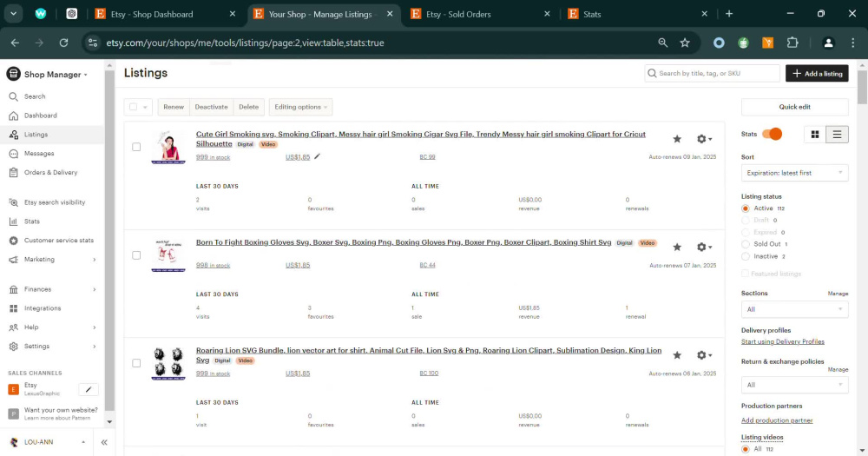Open Dashboard from the sidebar
The image size is (868, 456).
(40, 116)
